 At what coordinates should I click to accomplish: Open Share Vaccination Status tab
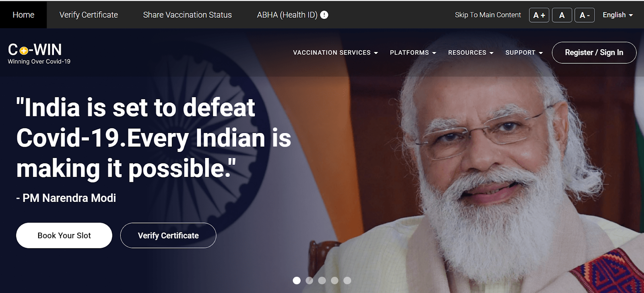point(187,15)
